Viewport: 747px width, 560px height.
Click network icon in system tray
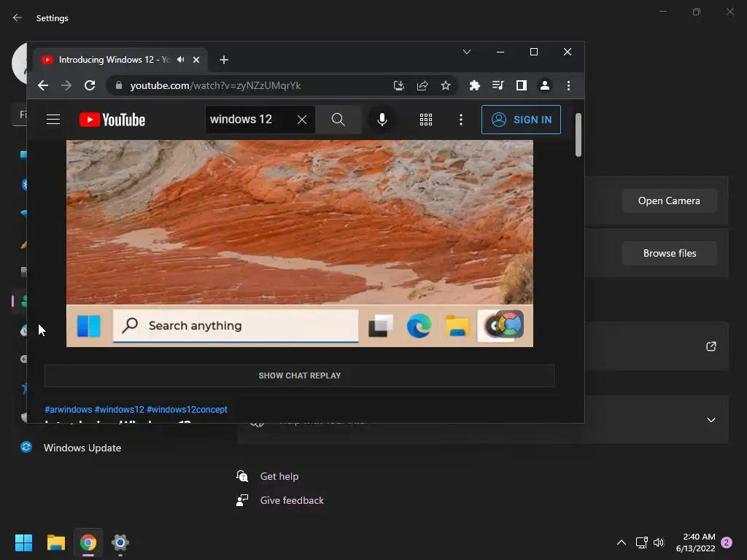click(642, 542)
